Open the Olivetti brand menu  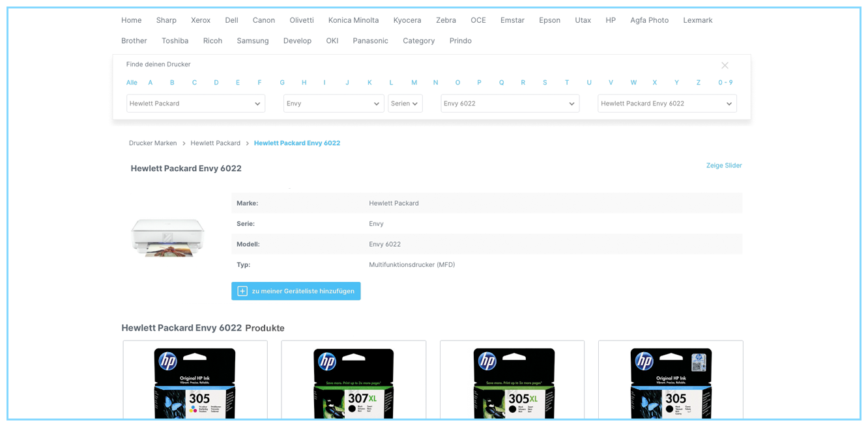(x=302, y=20)
